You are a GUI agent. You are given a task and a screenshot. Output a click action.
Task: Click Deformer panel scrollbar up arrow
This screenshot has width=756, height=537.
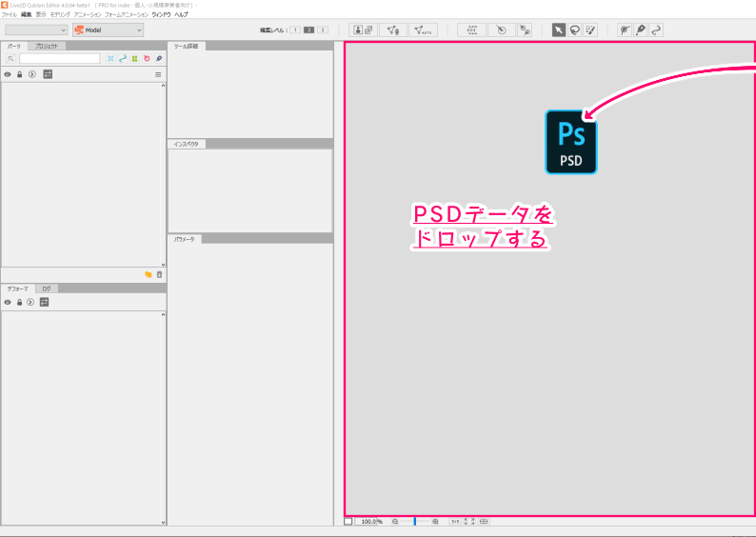(x=164, y=314)
